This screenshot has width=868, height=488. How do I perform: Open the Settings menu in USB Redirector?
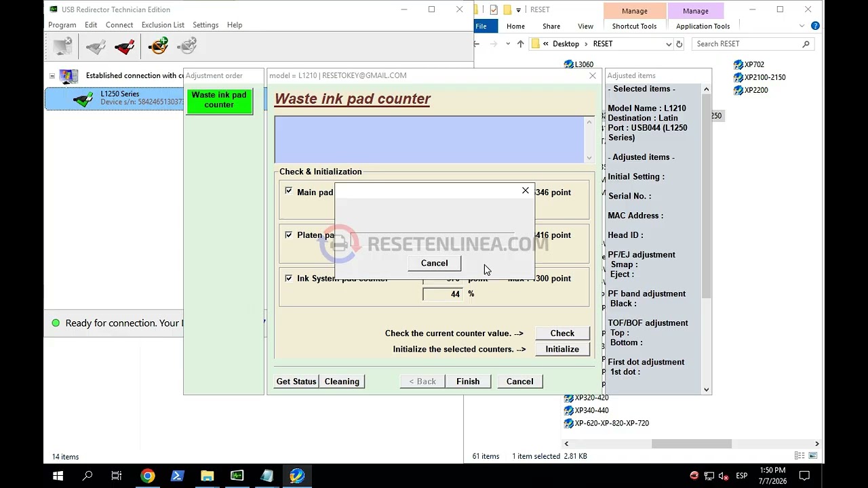pos(205,25)
